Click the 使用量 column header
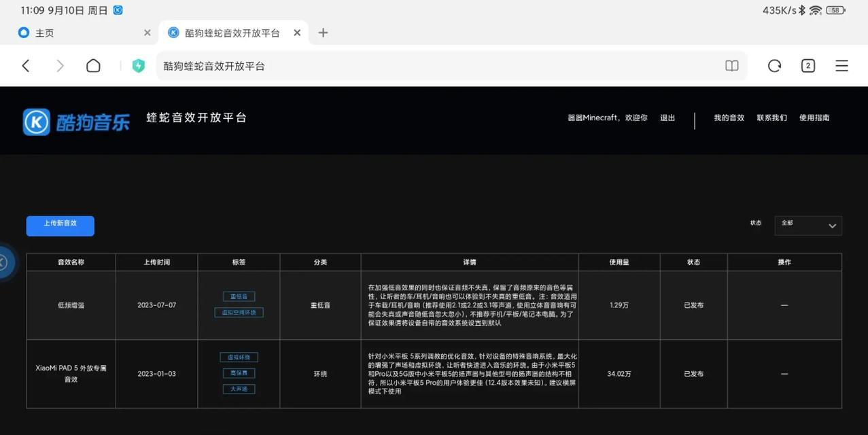Viewport: 868px width, 435px height. (x=619, y=262)
